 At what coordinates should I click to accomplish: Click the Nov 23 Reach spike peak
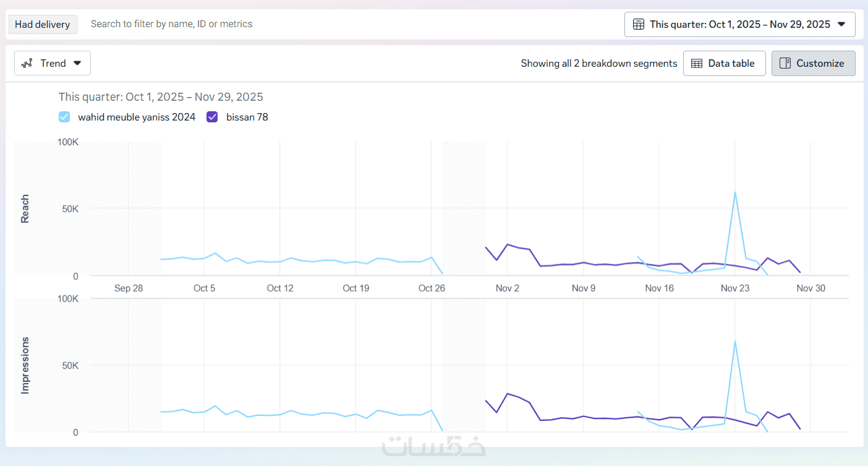(735, 192)
